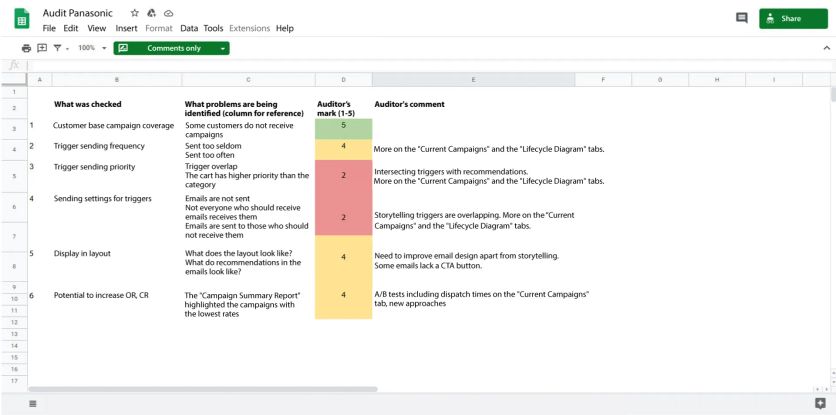Open the Format menu
Screen dimensions: 836x415
[159, 28]
